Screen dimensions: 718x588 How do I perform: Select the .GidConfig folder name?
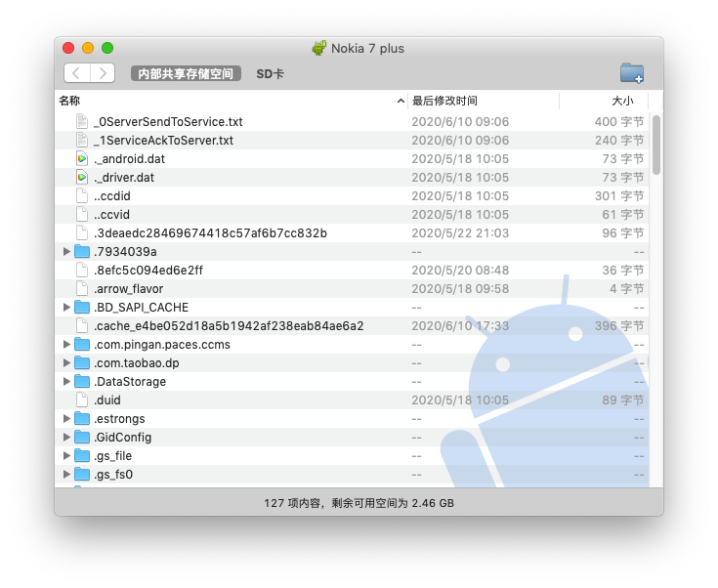(x=123, y=438)
